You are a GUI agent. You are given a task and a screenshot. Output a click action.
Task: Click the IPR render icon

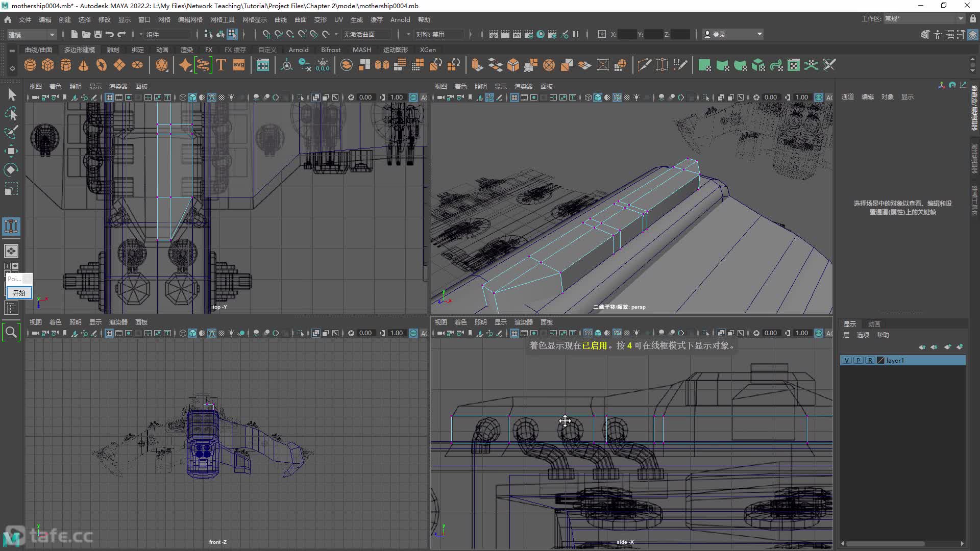pos(517,34)
